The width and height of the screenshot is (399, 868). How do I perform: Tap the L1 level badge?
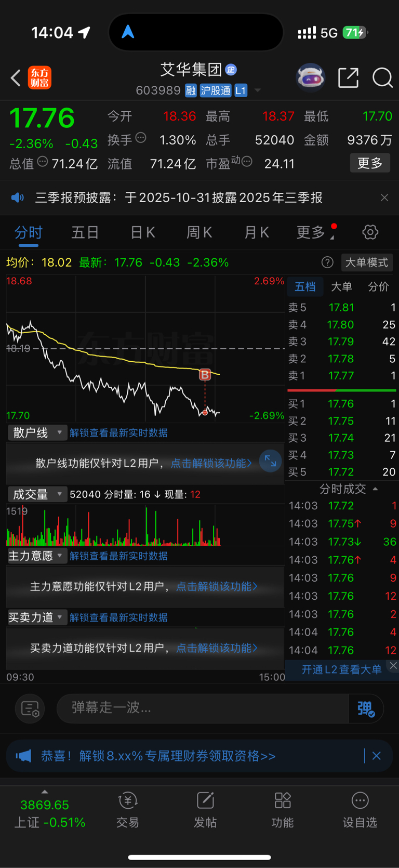(x=241, y=90)
